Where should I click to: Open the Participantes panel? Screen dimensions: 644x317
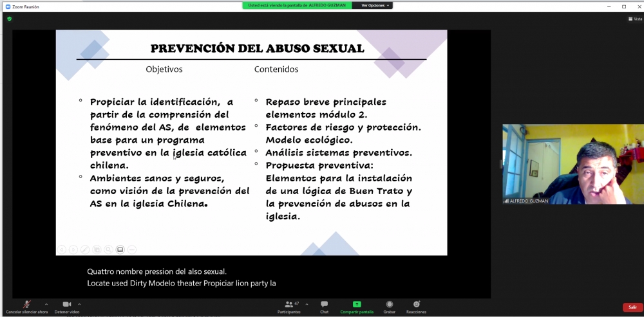pyautogui.click(x=287, y=305)
